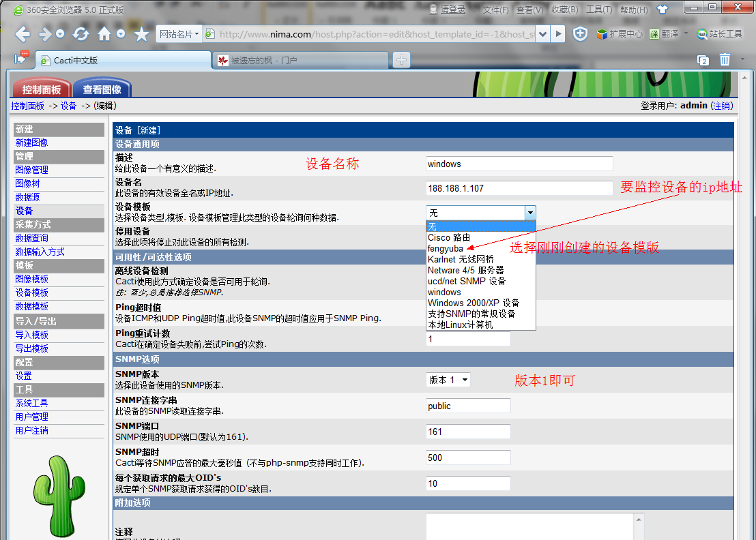Open the 收藏(B) menu

[564, 10]
